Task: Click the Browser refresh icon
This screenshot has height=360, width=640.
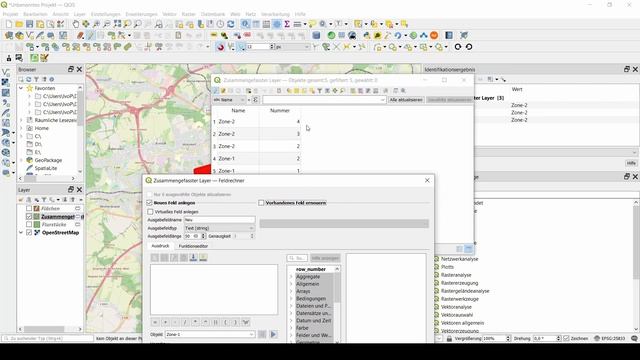Action: (x=29, y=79)
